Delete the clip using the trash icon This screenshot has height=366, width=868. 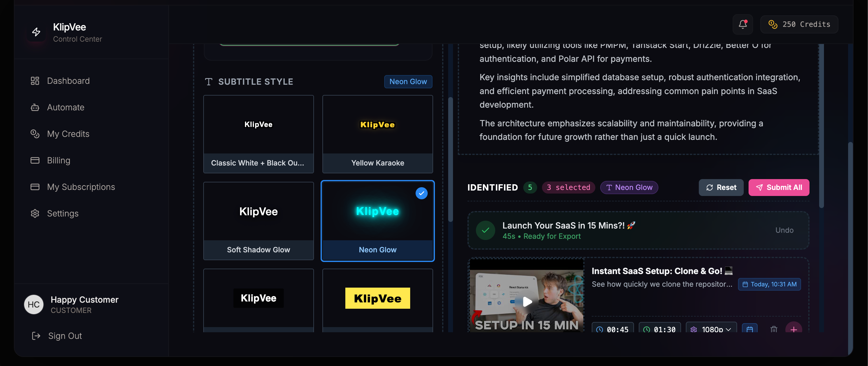click(x=774, y=329)
